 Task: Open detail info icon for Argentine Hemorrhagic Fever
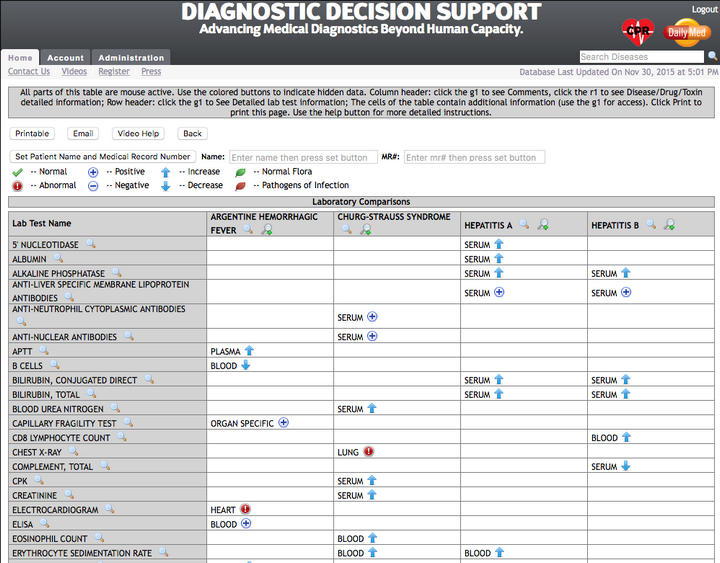click(x=266, y=230)
